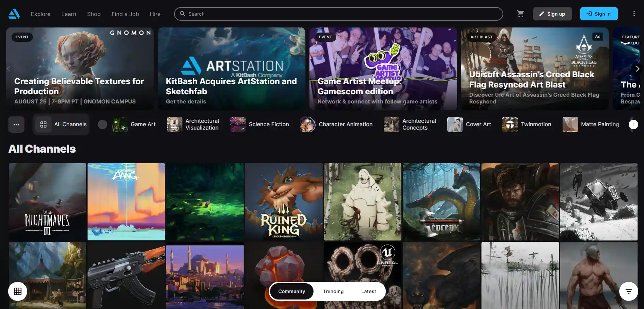
Task: Open the shopping cart
Action: coord(520,14)
